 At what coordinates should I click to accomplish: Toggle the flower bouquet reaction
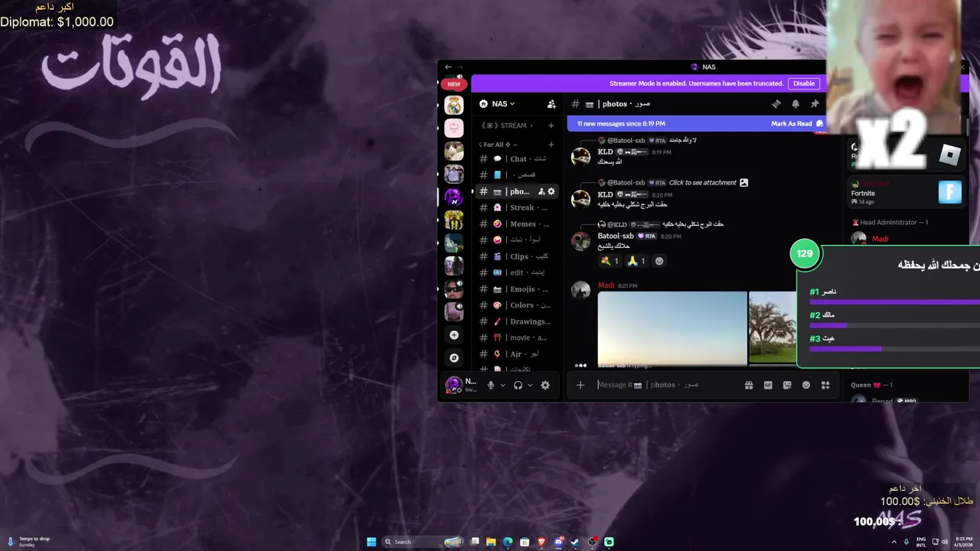tap(610, 261)
